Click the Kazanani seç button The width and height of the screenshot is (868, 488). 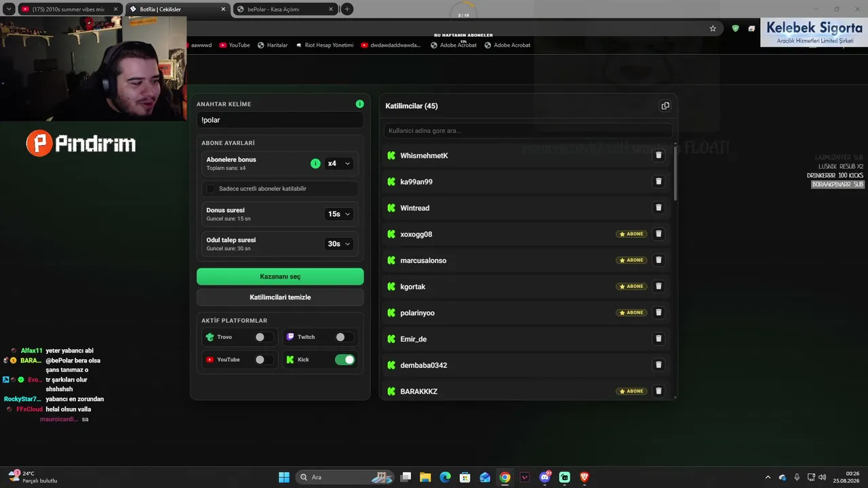click(x=280, y=277)
